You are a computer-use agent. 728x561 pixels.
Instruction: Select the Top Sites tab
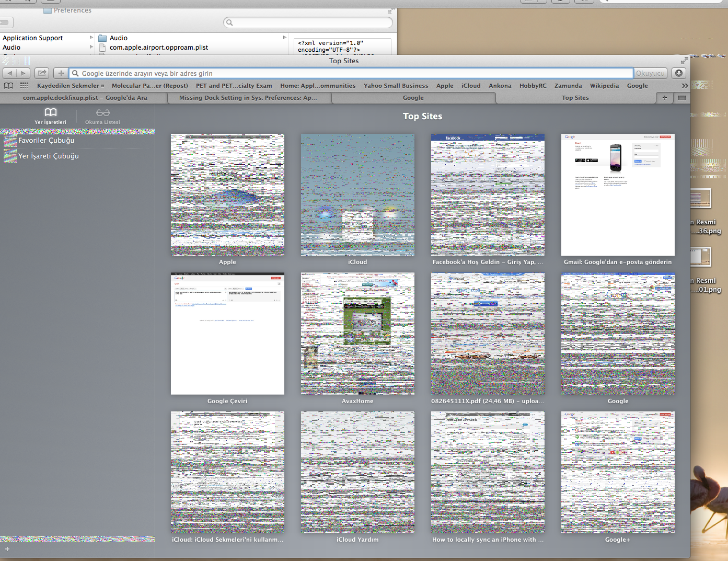coord(575,98)
